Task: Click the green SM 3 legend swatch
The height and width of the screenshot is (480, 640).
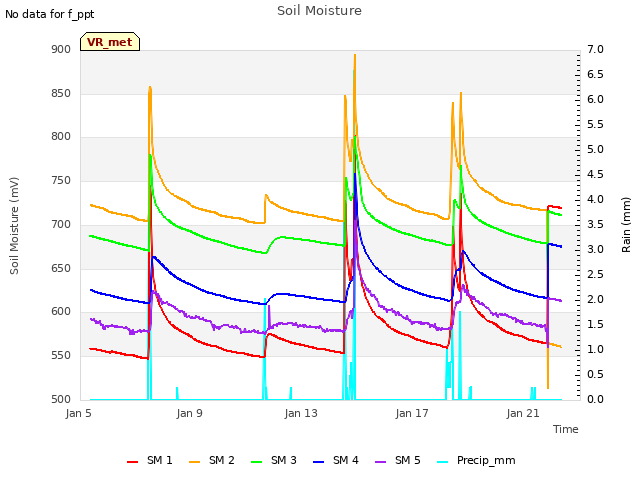Action: (257, 462)
